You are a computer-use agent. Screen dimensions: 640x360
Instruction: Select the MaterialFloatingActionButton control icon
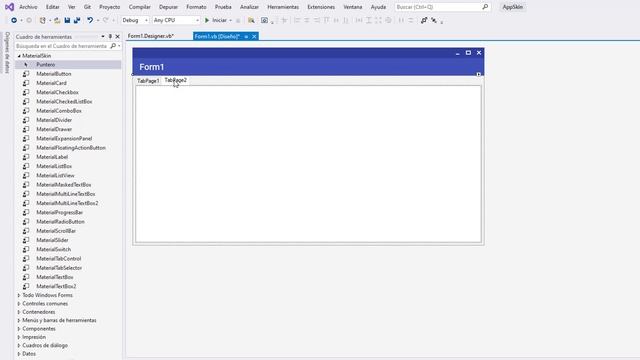[26, 148]
